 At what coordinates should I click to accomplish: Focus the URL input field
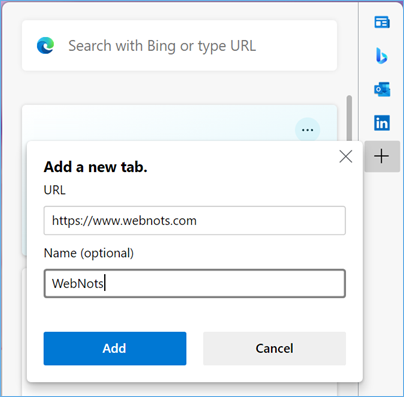(x=195, y=221)
